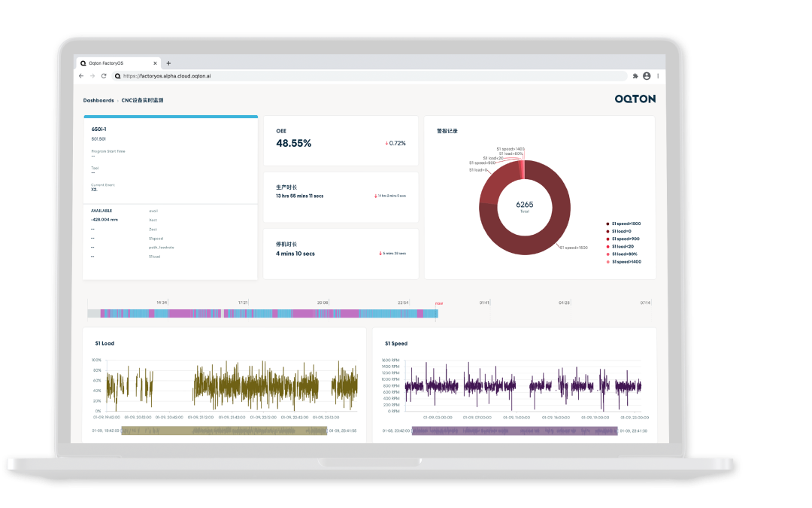Click the 警报记录 chart title

(x=447, y=131)
